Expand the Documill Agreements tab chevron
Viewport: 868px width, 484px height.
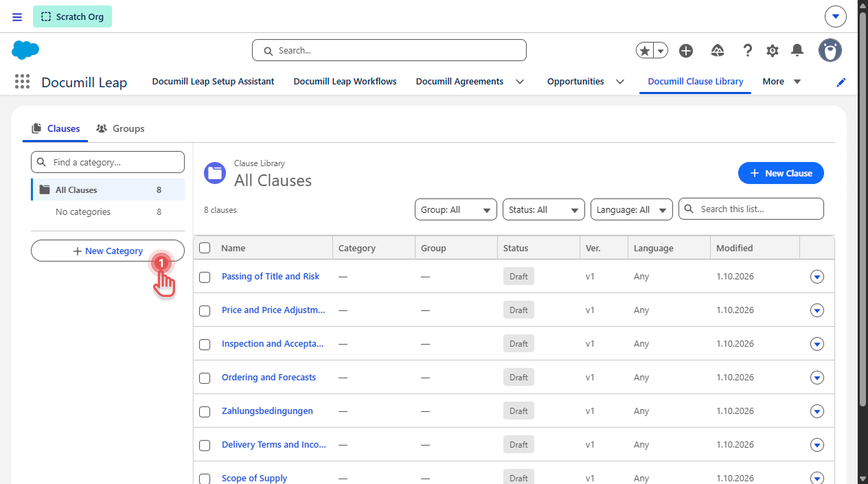click(x=520, y=82)
